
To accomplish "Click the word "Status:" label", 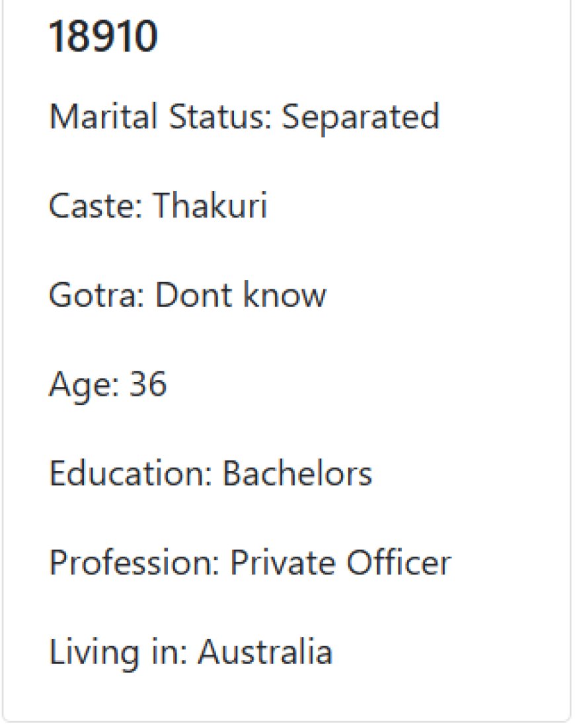I will tap(219, 116).
